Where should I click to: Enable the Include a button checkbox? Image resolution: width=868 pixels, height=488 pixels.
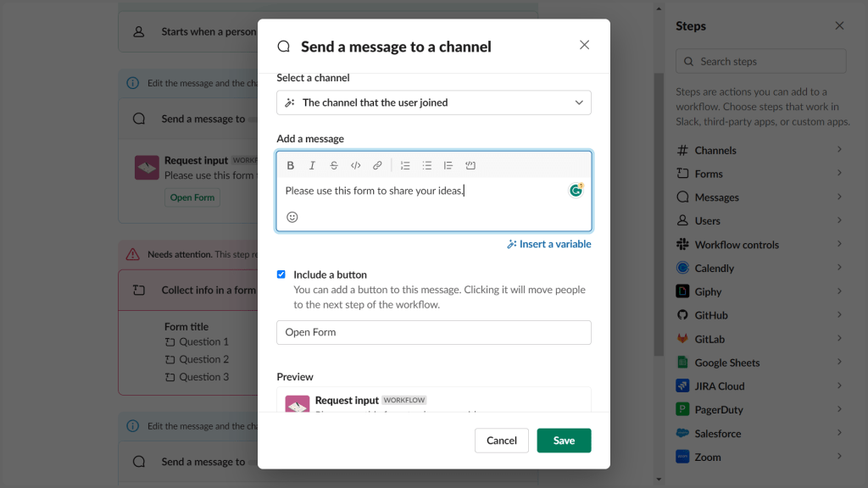coord(281,274)
